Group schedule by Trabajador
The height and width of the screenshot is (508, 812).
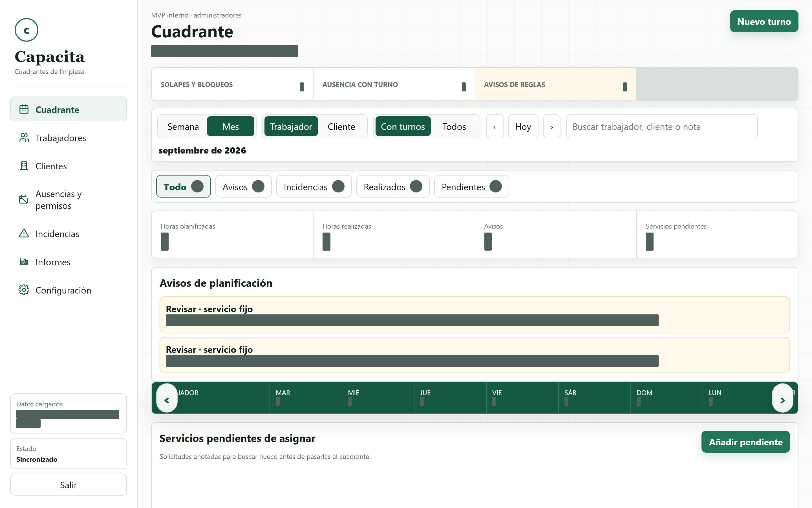[291, 126]
